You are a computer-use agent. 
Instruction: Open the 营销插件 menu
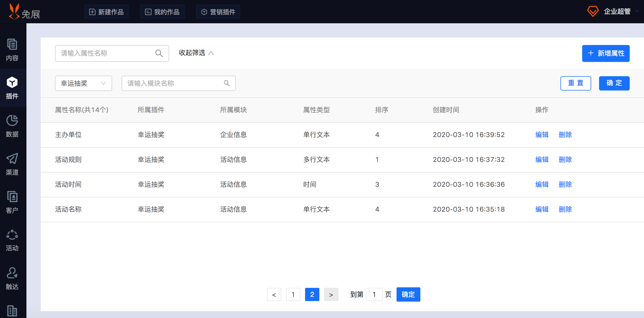[x=218, y=12]
